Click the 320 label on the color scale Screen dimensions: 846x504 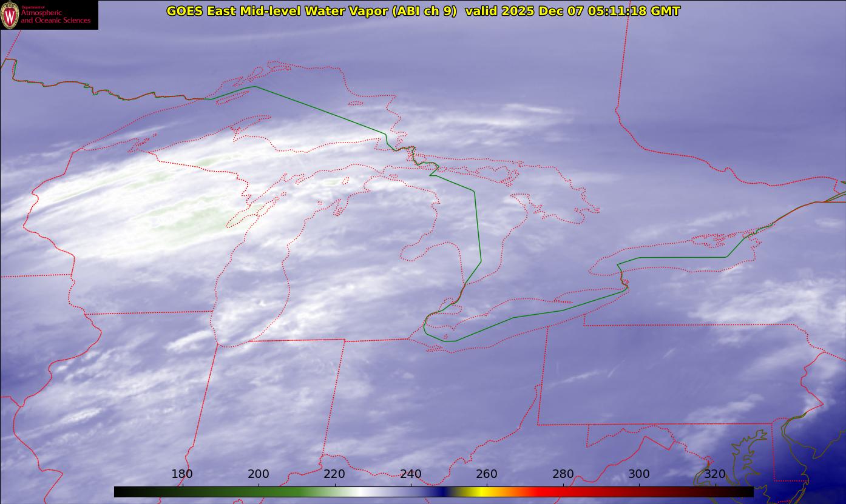point(716,474)
